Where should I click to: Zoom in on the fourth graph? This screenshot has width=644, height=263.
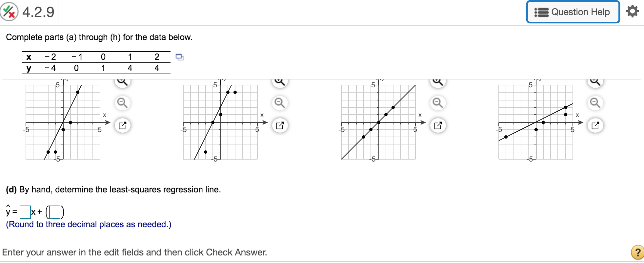[x=596, y=82]
